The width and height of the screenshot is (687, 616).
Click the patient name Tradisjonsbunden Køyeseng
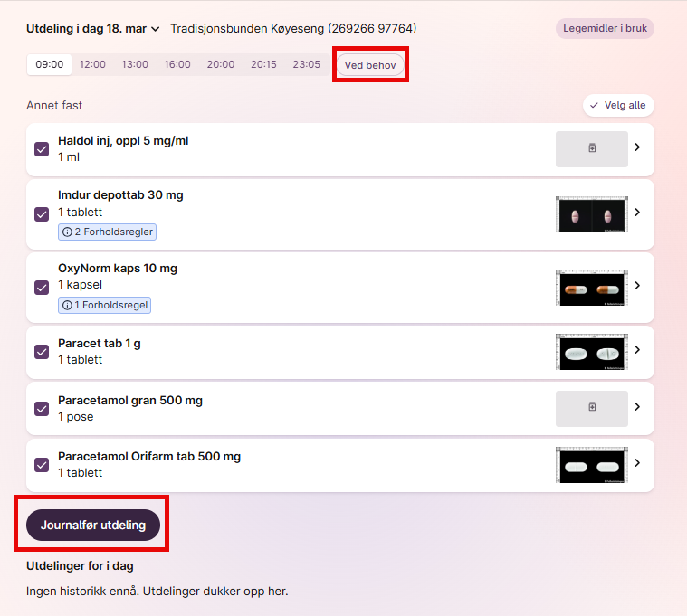(293, 29)
